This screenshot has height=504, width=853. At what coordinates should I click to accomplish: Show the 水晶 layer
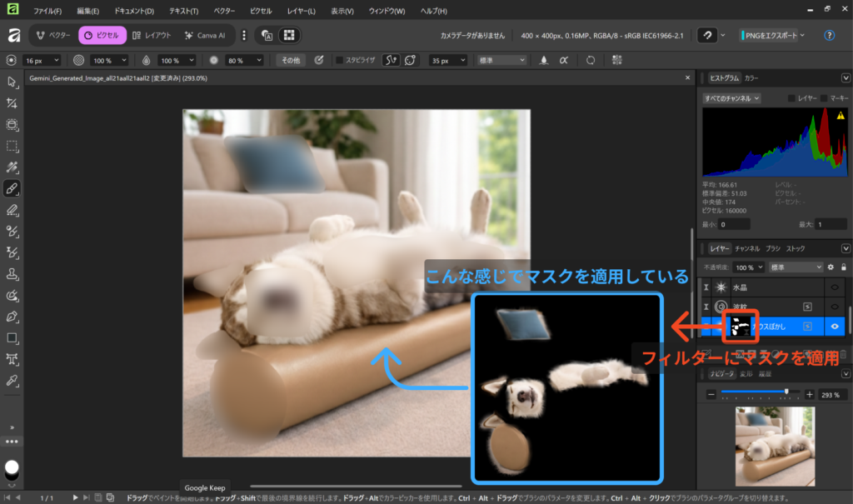[x=835, y=287]
